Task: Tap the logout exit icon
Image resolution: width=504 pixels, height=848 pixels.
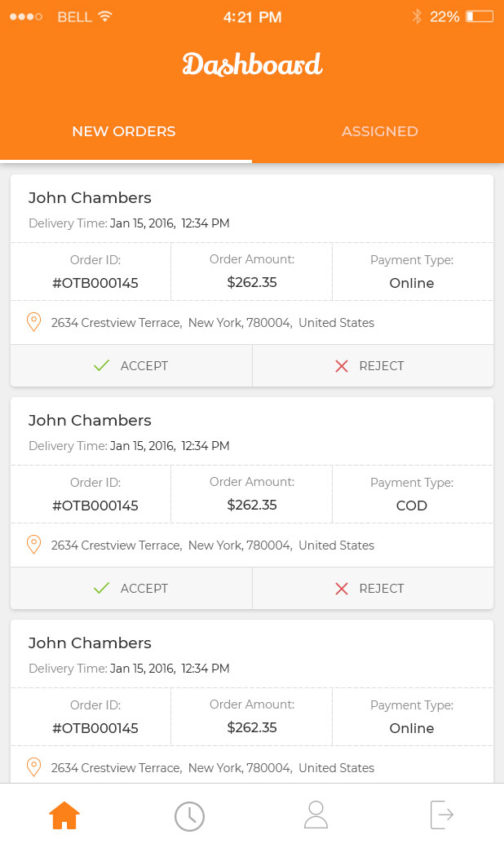Action: (441, 815)
